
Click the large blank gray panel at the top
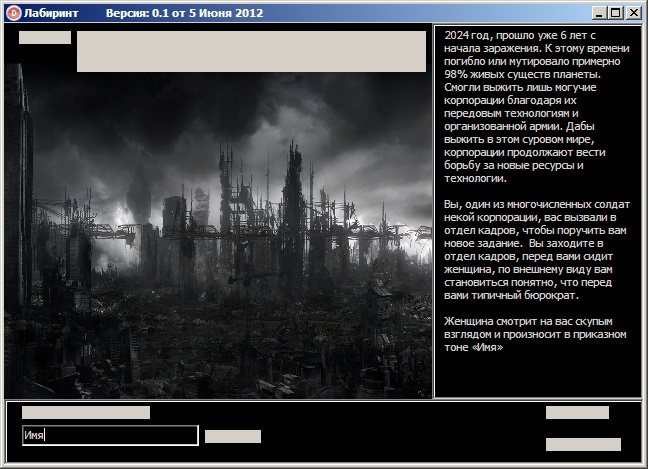point(251,51)
